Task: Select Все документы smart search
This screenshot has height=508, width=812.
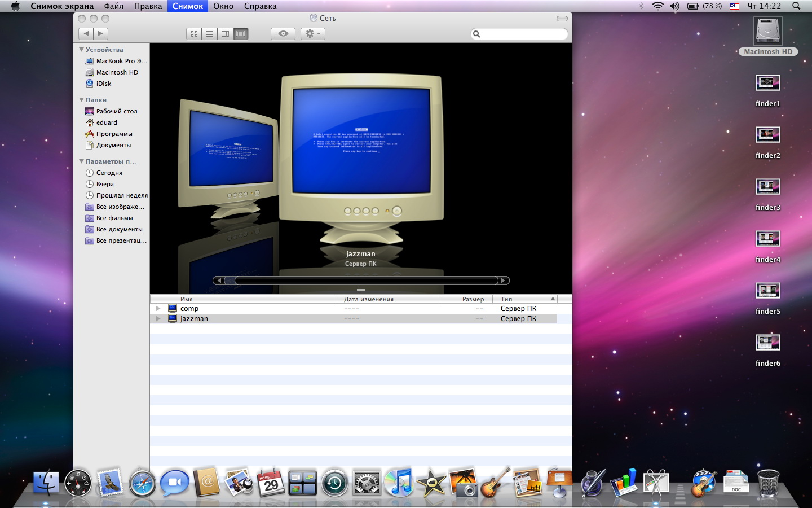Action: tap(114, 229)
